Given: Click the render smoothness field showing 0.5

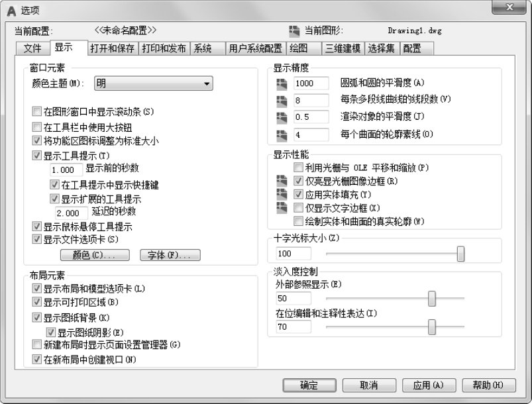Looking at the screenshot, I should click(311, 117).
